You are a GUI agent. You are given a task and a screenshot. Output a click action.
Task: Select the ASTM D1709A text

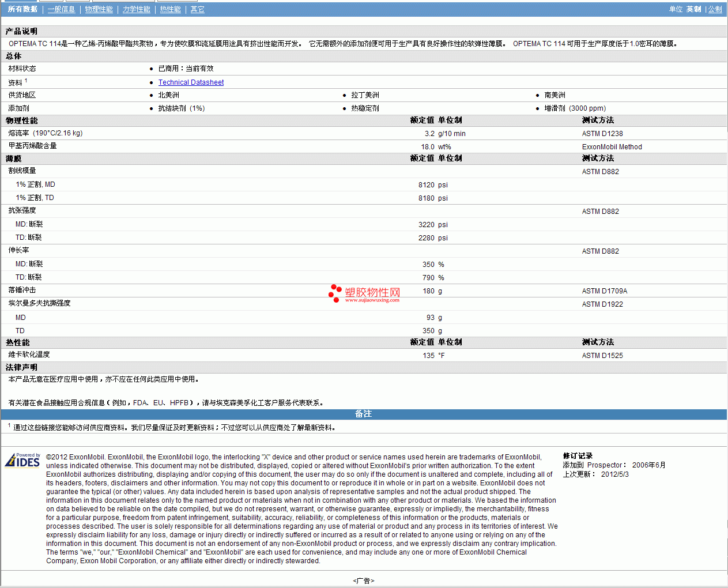pyautogui.click(x=604, y=291)
